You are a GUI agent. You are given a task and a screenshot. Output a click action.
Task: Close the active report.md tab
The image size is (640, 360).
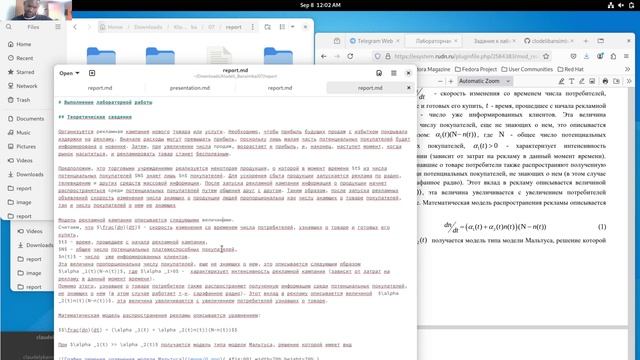coord(409,88)
